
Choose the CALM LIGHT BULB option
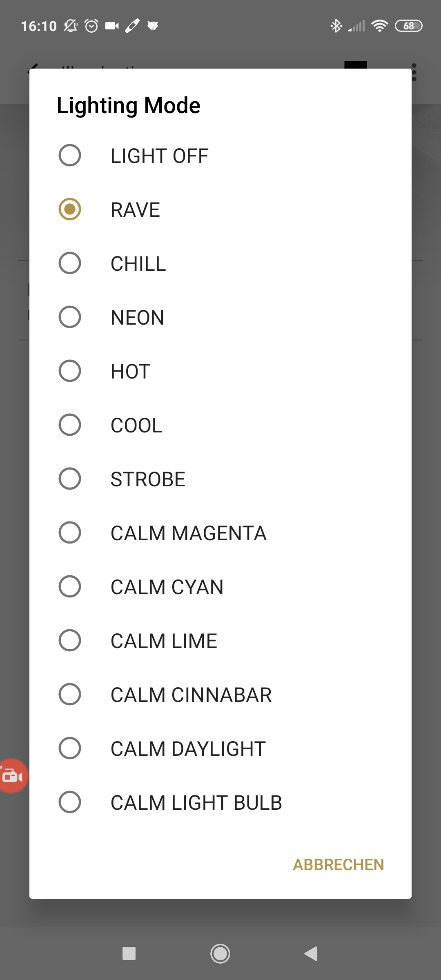click(x=220, y=802)
